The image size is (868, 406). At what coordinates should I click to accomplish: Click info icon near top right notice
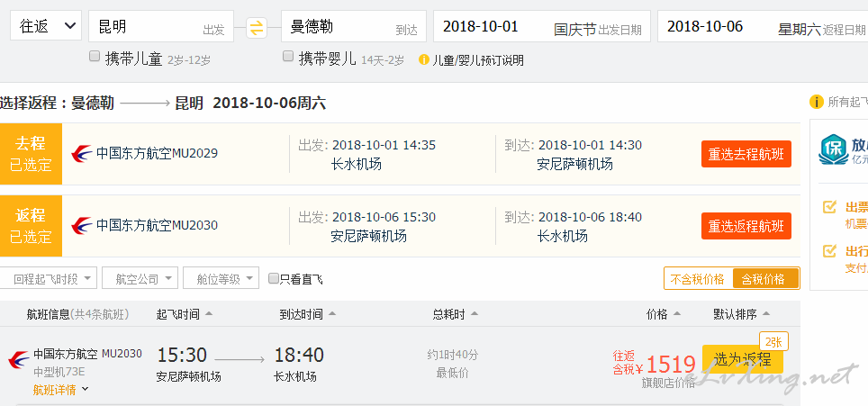[816, 102]
